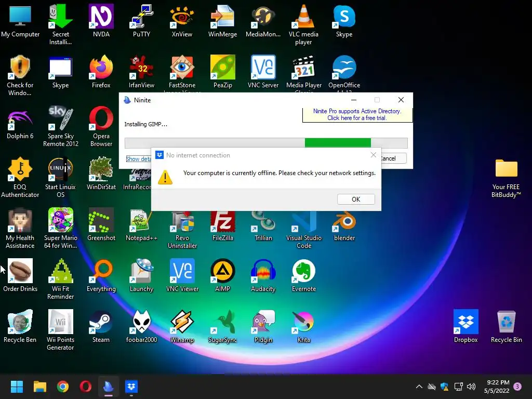Select the XnView desktop icon
532x399 pixels.
(182, 20)
